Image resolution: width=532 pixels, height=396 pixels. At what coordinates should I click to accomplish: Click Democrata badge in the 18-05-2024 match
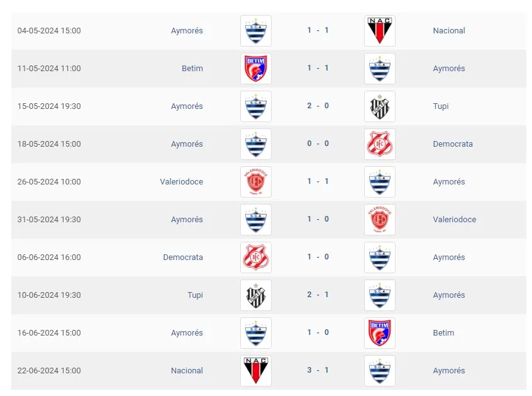tap(380, 144)
